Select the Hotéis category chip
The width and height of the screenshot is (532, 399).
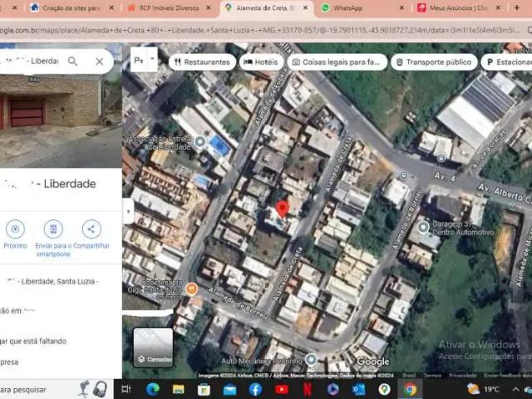point(261,62)
